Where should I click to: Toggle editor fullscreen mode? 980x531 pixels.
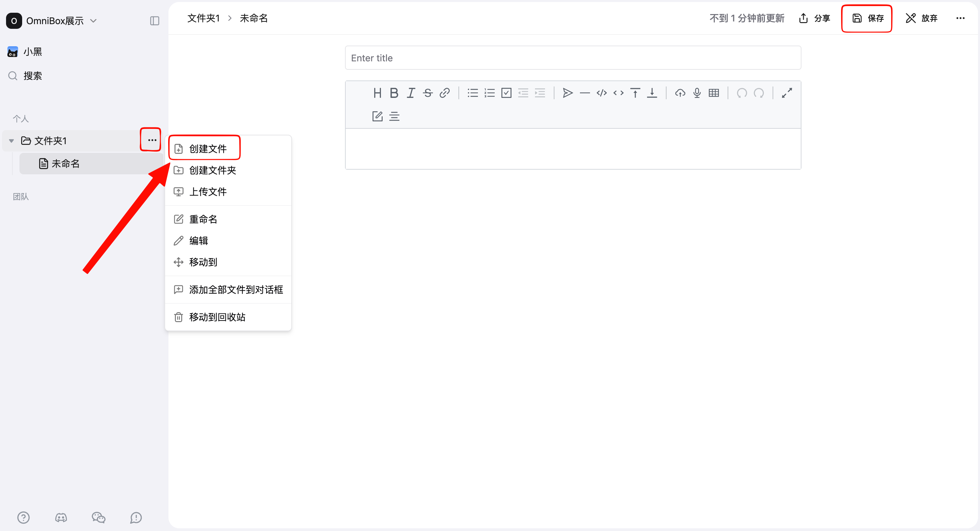pos(787,93)
